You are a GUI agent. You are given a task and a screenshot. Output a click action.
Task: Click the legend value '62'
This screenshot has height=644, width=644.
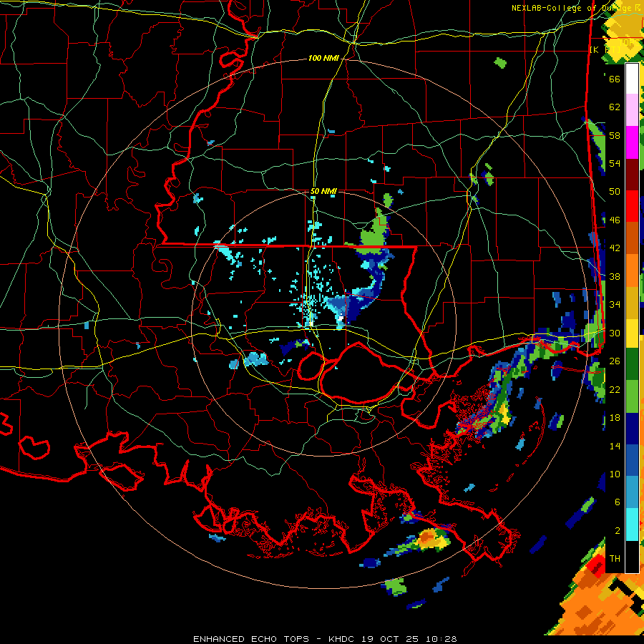tap(615, 107)
